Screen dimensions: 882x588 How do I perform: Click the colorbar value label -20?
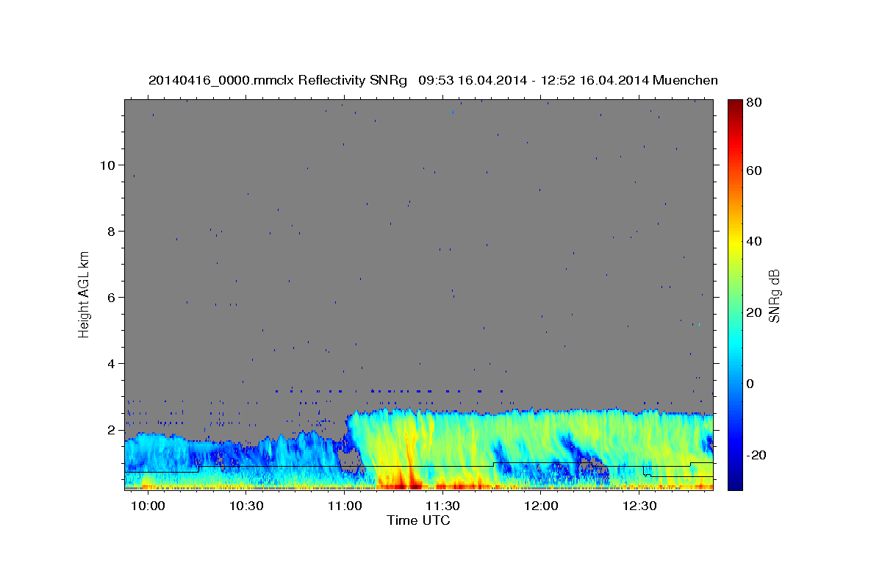[x=757, y=455]
